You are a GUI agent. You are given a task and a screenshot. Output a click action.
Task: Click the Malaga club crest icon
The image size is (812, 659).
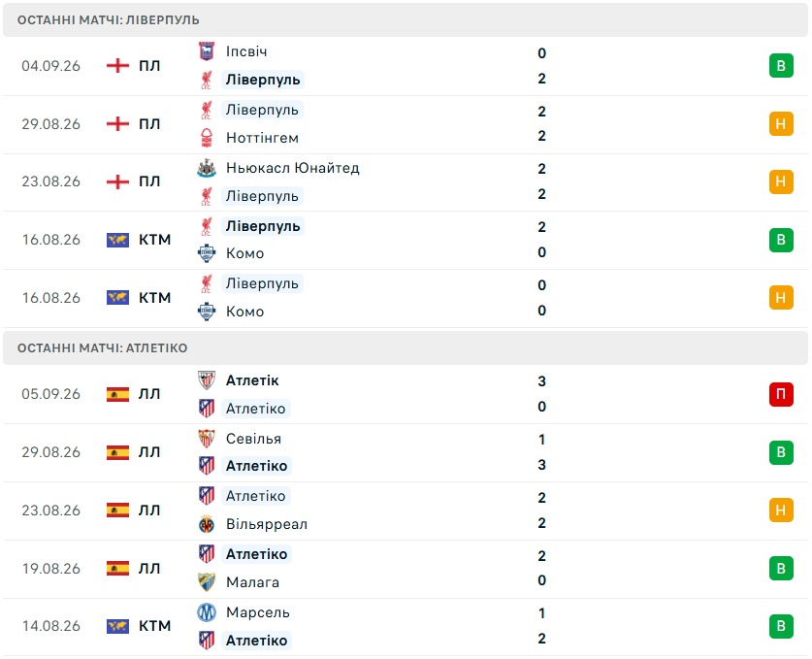[x=207, y=582]
